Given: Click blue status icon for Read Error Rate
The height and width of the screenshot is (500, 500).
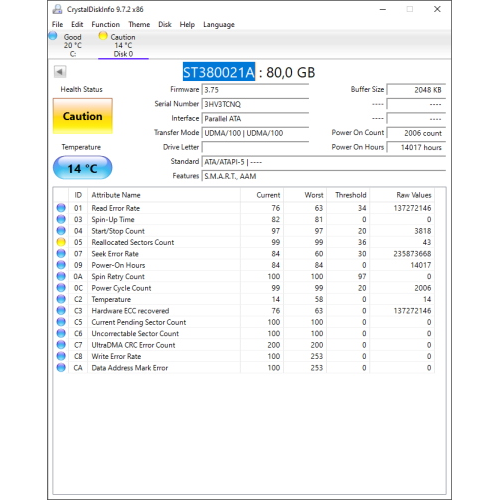Looking at the screenshot, I should (61, 208).
